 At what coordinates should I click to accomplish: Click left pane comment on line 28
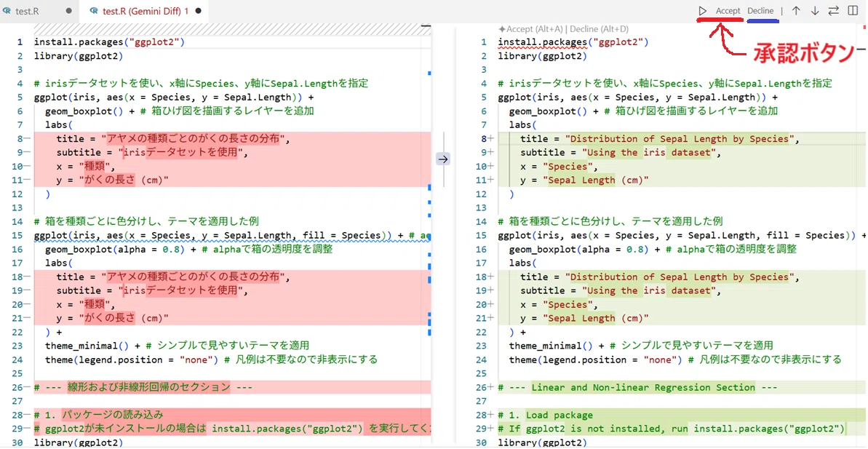pos(98,416)
